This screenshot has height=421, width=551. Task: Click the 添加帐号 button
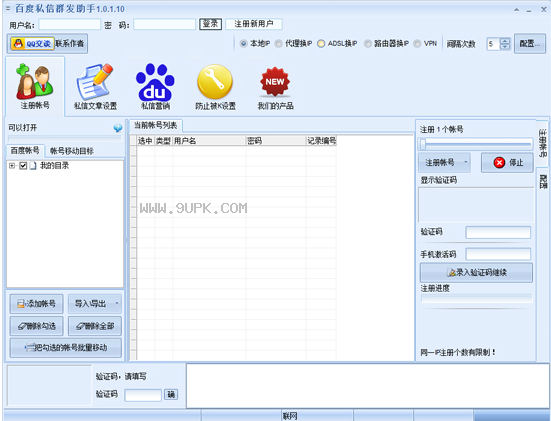[36, 304]
